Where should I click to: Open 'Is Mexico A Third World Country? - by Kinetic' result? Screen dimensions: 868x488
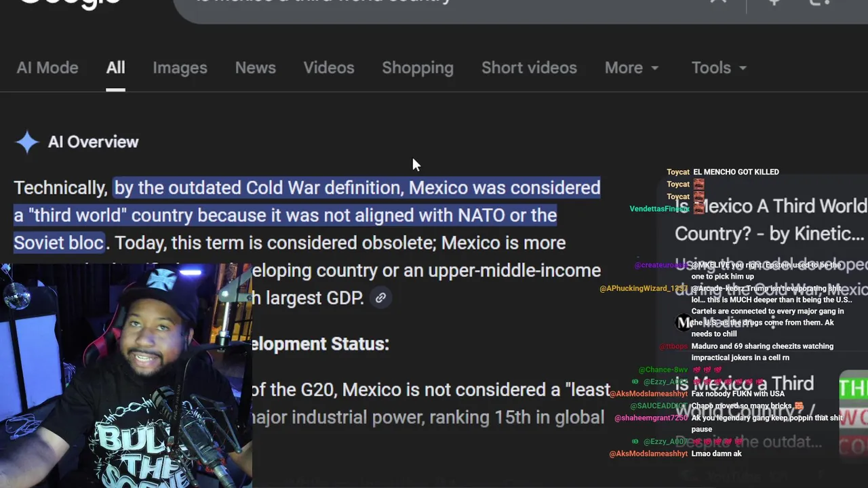coord(770,220)
